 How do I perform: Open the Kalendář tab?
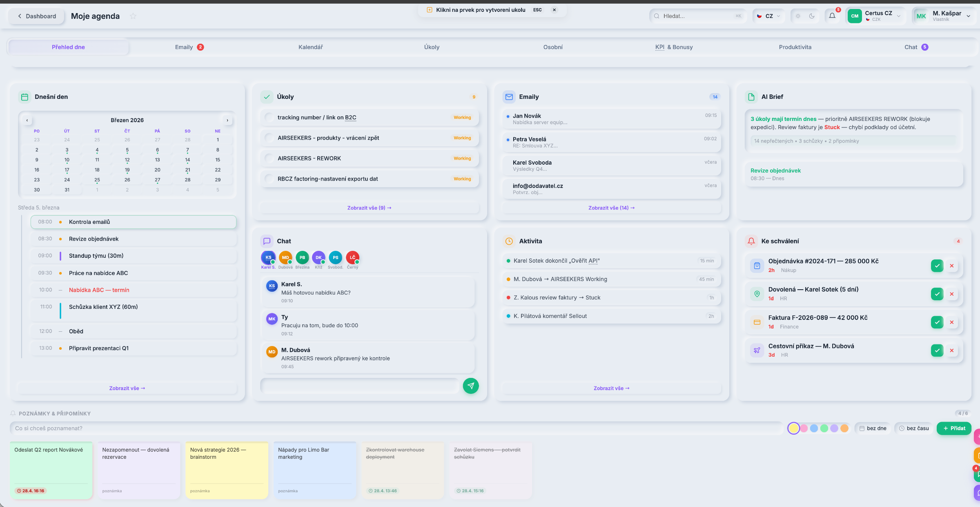(x=310, y=47)
